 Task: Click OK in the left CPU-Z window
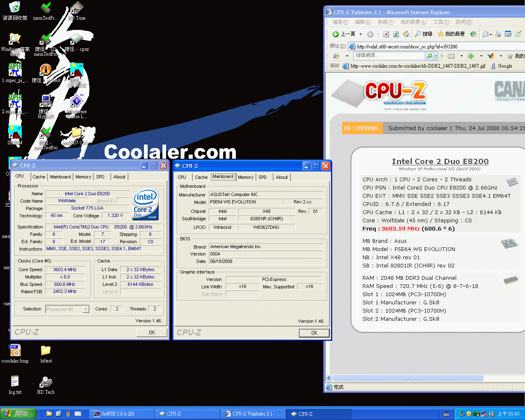pos(152,333)
